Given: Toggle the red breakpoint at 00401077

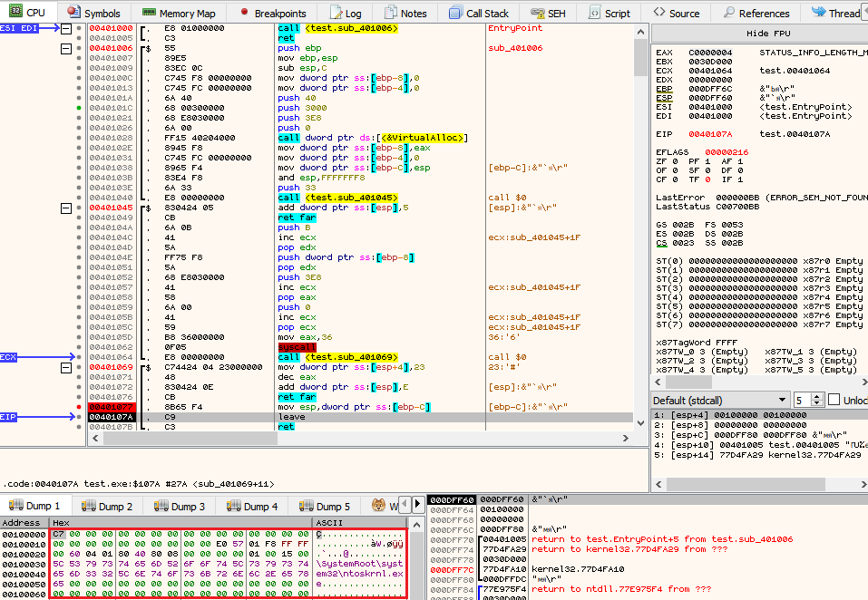Looking at the screenshot, I should click(x=80, y=406).
